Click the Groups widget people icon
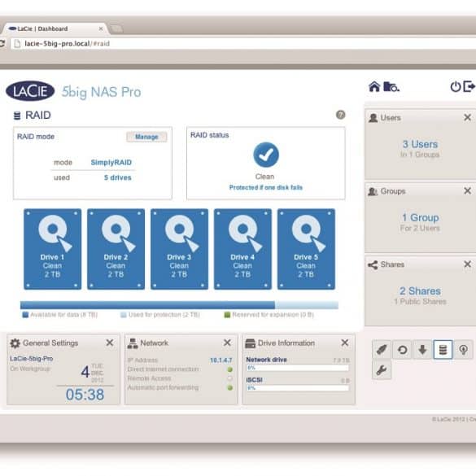The width and height of the screenshot is (476, 476). click(373, 191)
